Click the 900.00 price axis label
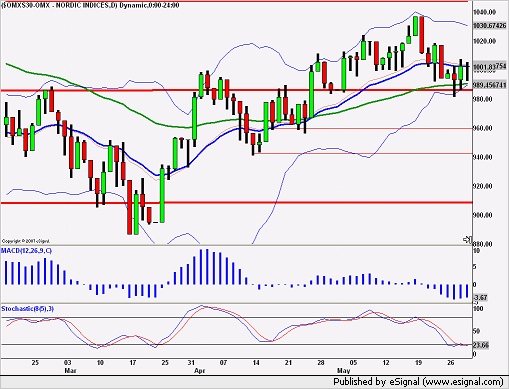This screenshot has width=509, height=389. coord(482,215)
